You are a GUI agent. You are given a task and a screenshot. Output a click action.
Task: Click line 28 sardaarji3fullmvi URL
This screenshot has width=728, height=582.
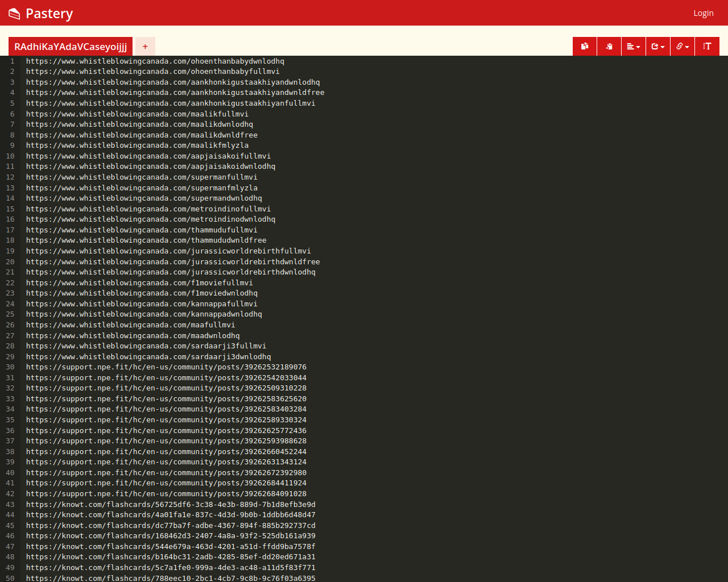pyautogui.click(x=146, y=346)
